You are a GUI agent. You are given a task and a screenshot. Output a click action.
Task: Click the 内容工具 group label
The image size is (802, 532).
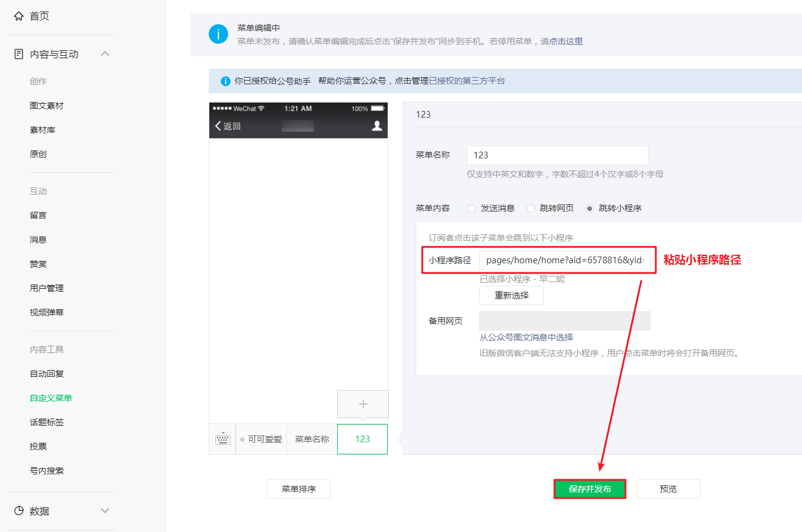[47, 349]
